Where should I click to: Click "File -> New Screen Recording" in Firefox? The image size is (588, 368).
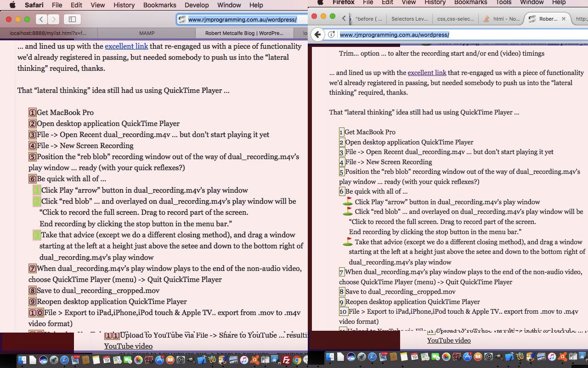tap(389, 162)
